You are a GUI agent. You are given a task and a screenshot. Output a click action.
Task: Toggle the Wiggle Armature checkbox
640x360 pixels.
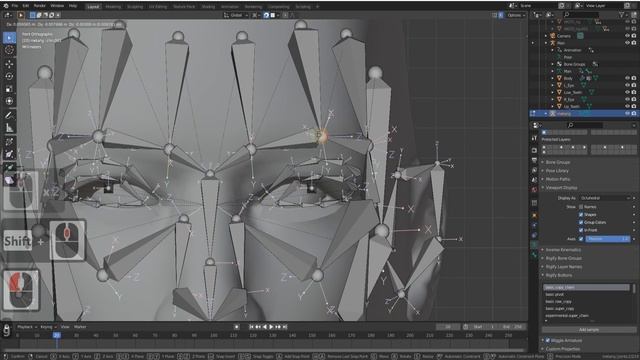(x=548, y=340)
